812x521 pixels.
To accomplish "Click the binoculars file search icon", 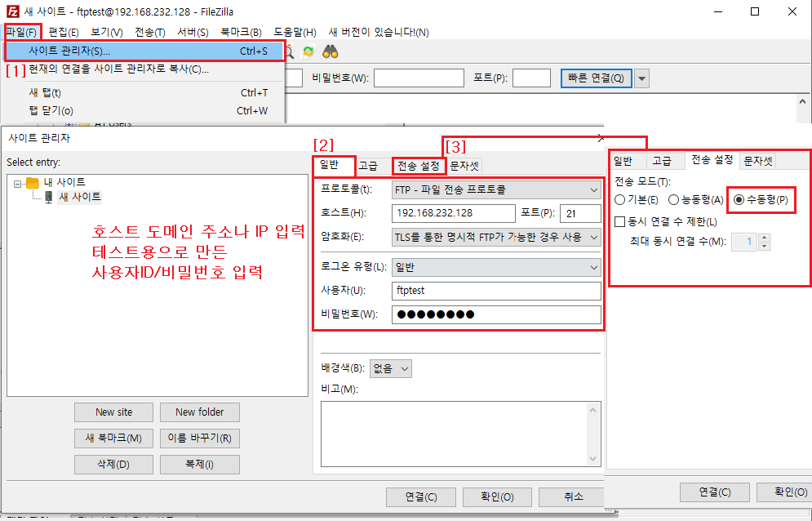I will 331,51.
